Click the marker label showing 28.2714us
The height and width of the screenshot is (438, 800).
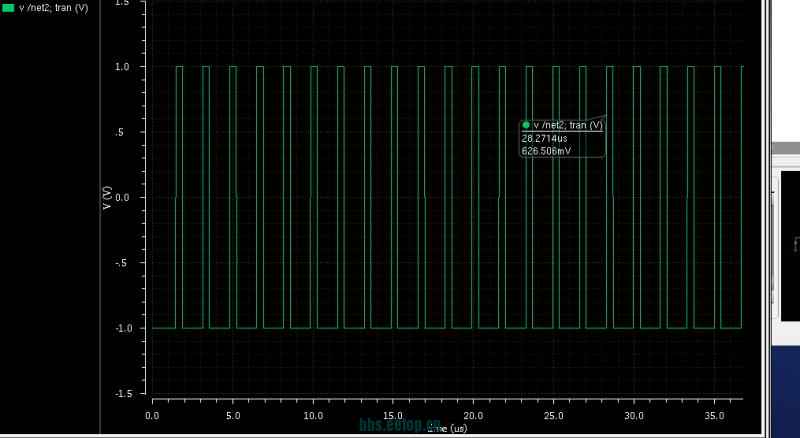pos(544,138)
